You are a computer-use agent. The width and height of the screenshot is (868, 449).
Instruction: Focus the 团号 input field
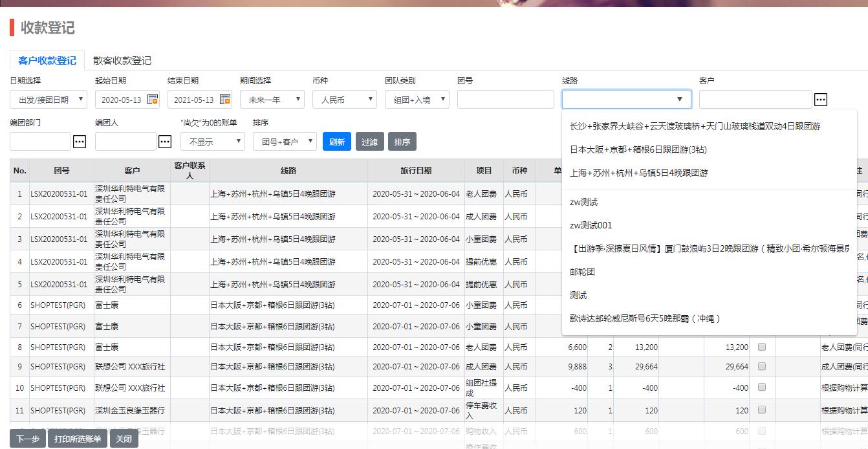pyautogui.click(x=506, y=100)
